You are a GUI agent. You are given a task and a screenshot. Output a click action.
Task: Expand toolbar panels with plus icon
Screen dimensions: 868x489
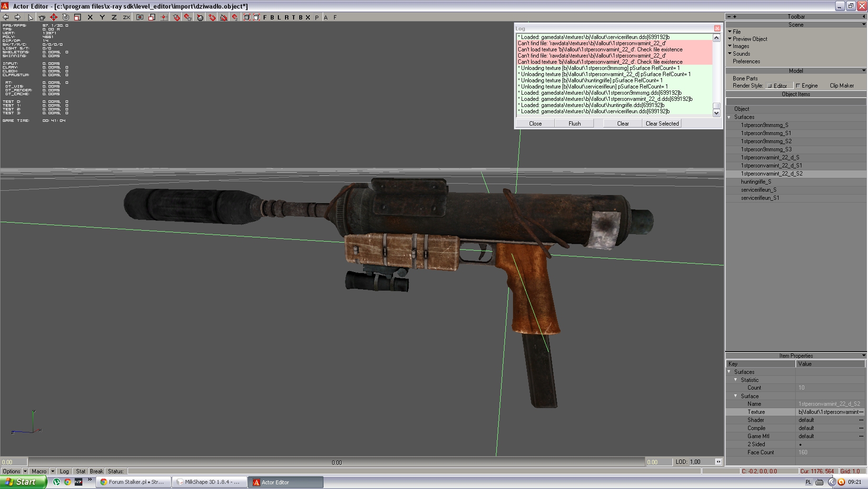pyautogui.click(x=735, y=17)
